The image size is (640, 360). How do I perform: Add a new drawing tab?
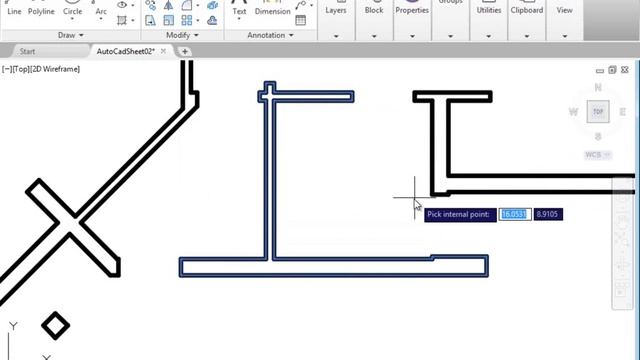tap(184, 51)
